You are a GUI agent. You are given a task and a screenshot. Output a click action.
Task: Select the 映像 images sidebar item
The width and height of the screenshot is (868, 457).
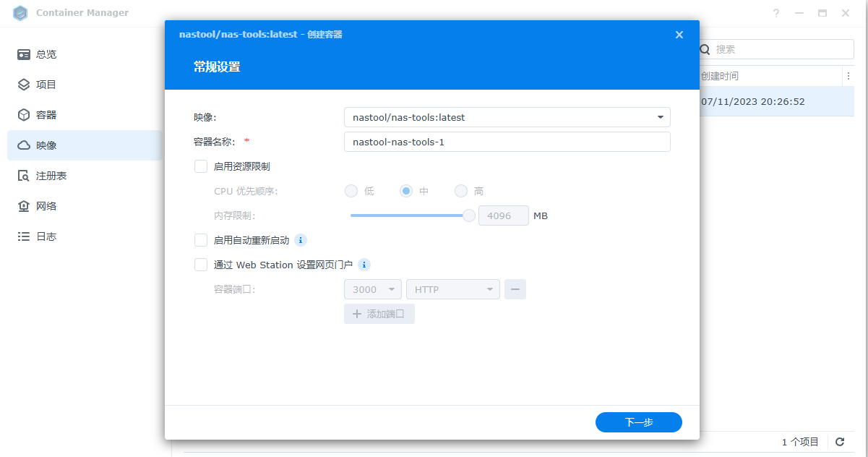(85, 145)
